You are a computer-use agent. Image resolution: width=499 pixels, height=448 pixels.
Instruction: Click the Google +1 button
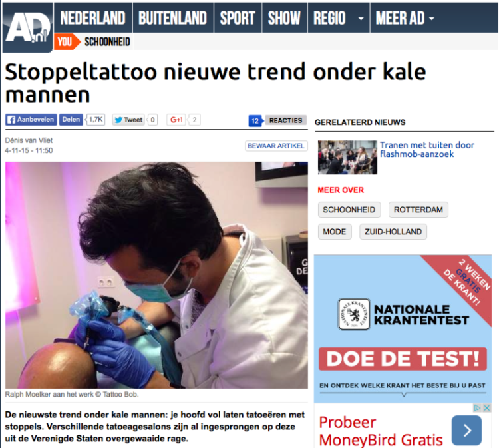point(176,120)
